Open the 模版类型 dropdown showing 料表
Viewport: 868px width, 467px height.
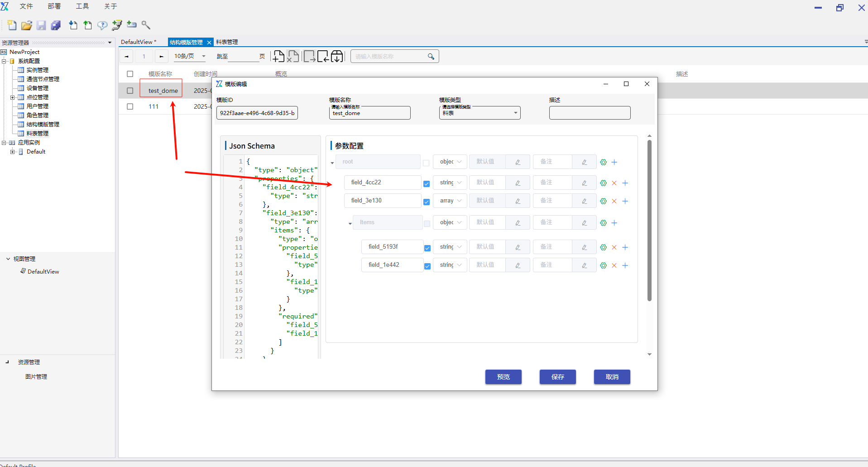480,113
